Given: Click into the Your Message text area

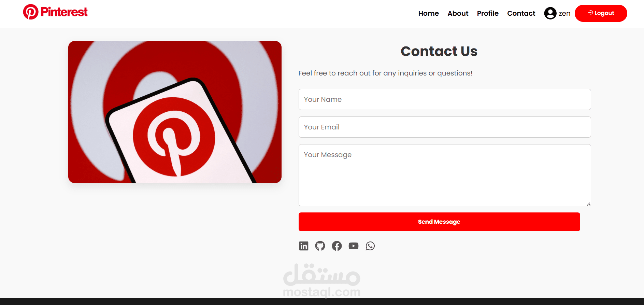Looking at the screenshot, I should pos(445,175).
